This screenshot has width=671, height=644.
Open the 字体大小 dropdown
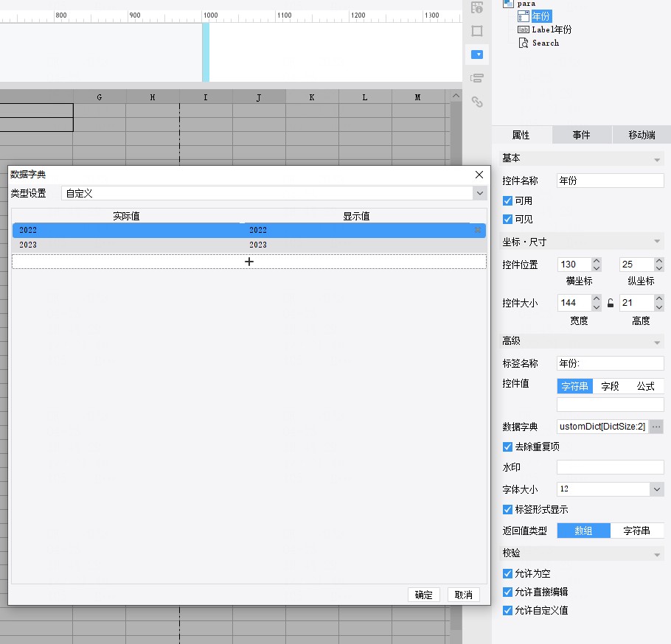[x=656, y=489]
